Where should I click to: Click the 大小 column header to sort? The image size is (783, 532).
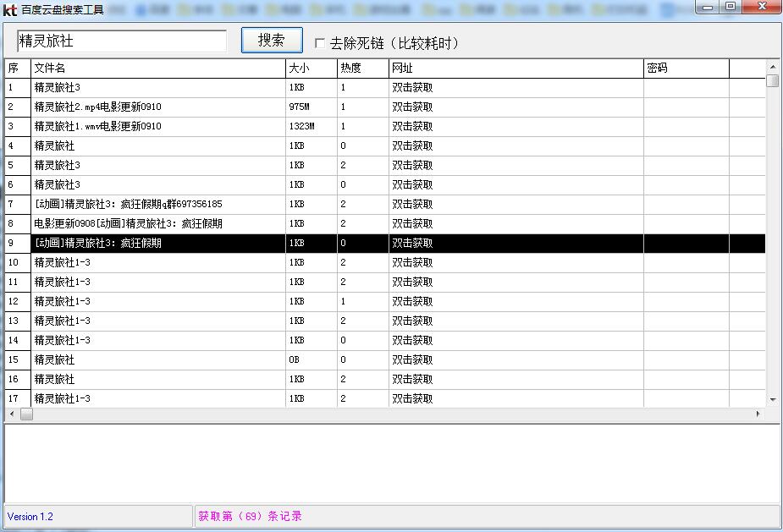point(296,68)
